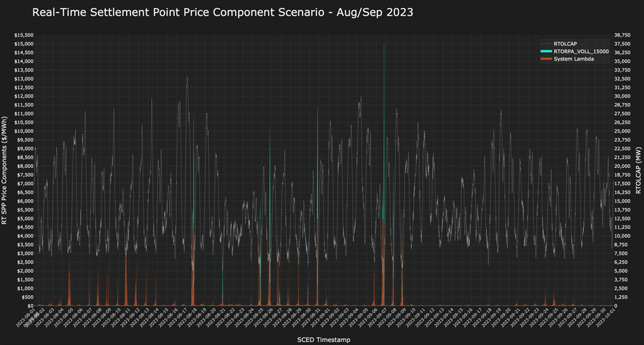The height and width of the screenshot is (345, 644).
Task: Click the RTOLCAP (MW) right axis title
Action: [x=638, y=170]
